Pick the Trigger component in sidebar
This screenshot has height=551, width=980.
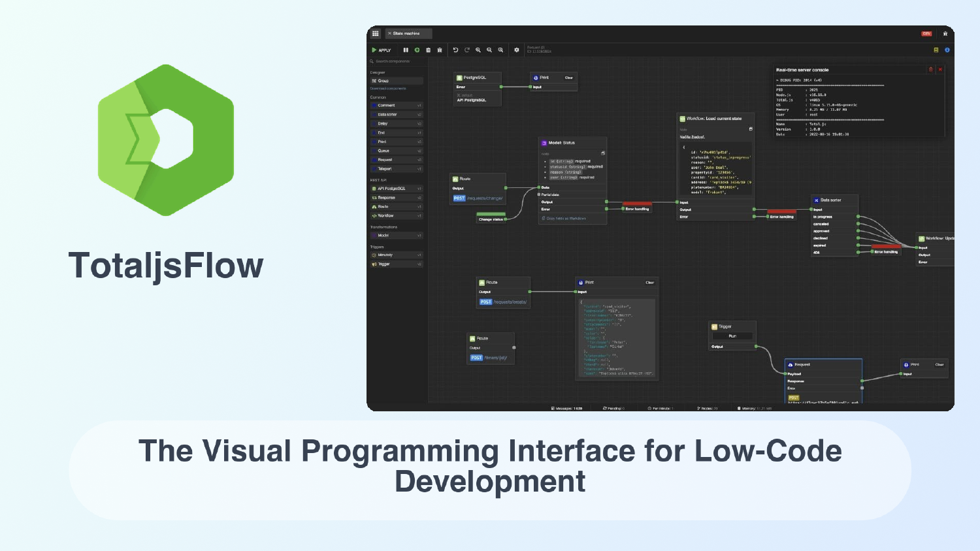pyautogui.click(x=397, y=264)
